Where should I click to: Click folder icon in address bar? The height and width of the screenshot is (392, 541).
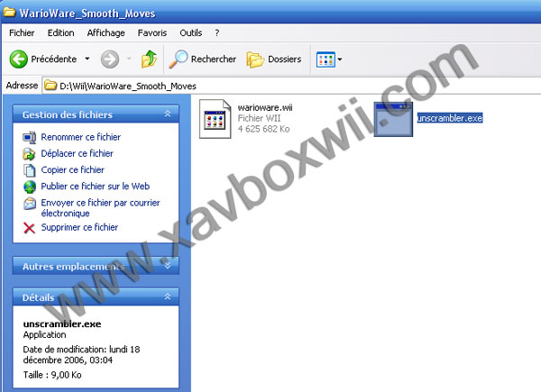coord(50,85)
